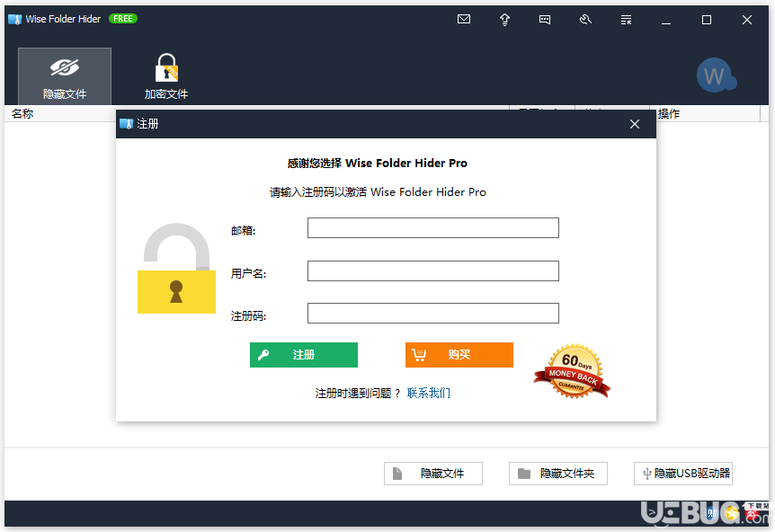Open the chat message icon in title bar

545,19
